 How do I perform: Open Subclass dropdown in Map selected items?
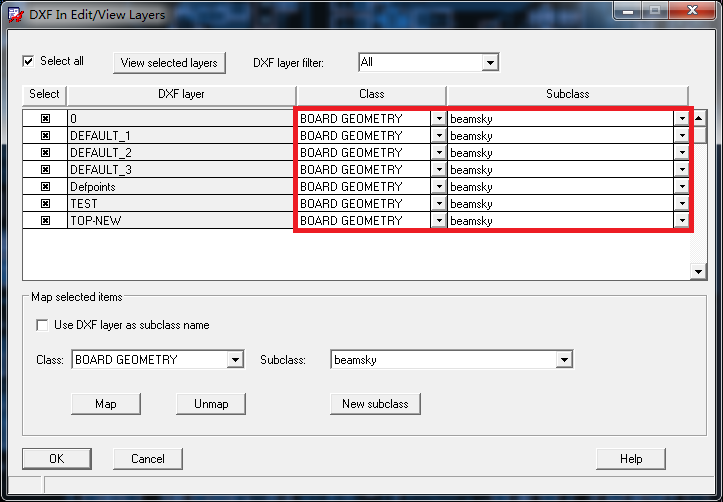point(564,360)
